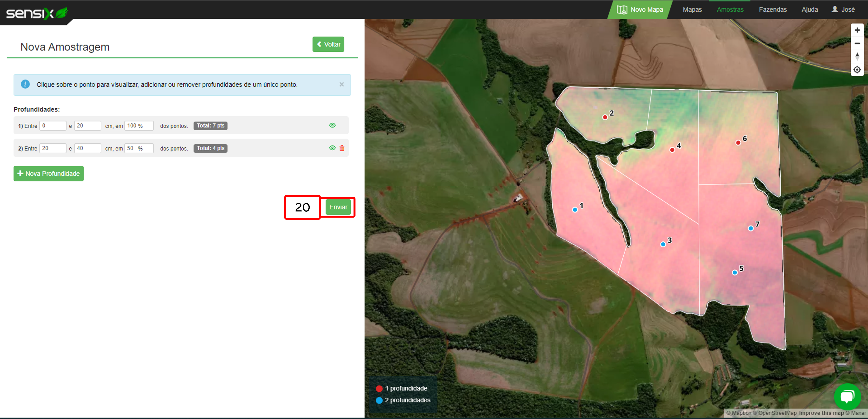Click the Sensix logo
Viewport: 868px width, 419px height.
tap(37, 13)
